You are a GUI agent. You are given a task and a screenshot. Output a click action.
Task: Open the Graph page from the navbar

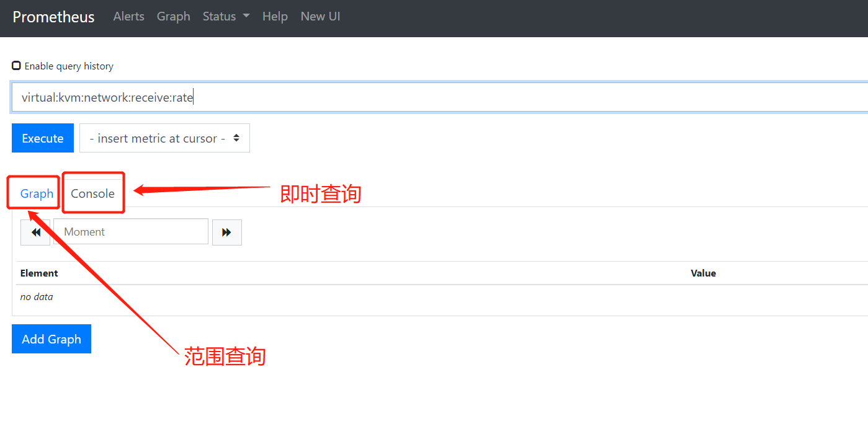click(173, 16)
